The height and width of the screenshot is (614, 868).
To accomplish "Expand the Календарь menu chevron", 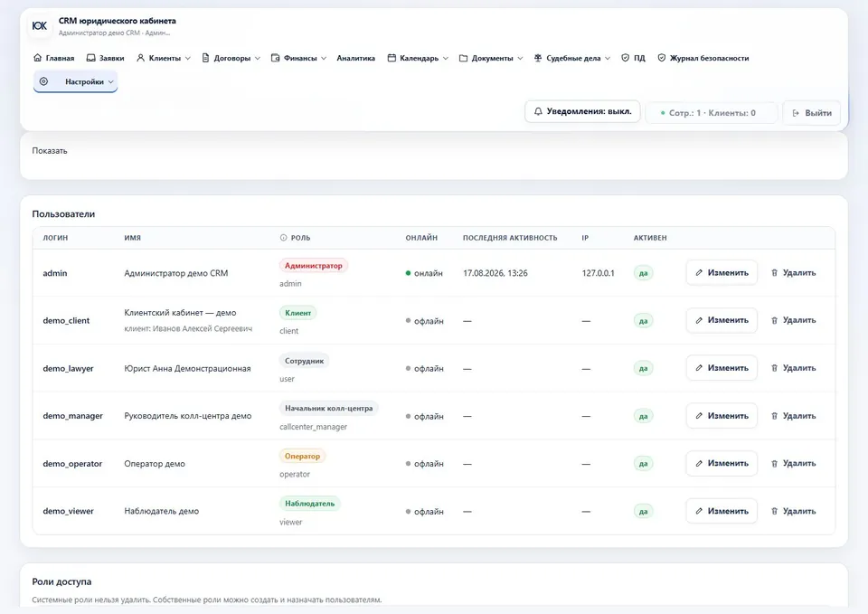I will [446, 58].
